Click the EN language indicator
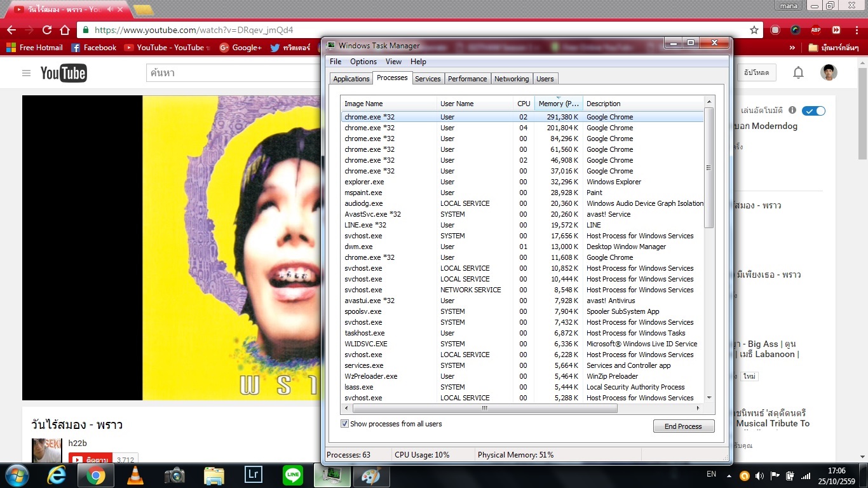868x488 pixels. 711,475
